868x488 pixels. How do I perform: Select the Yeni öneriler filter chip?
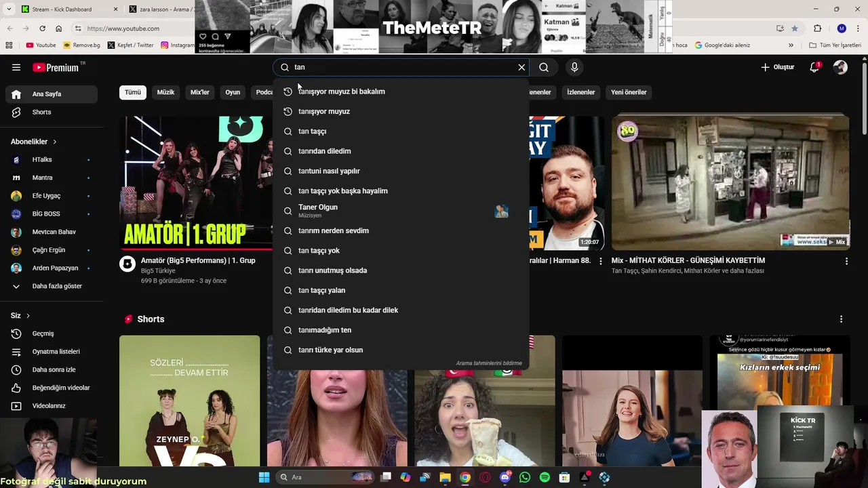629,92
